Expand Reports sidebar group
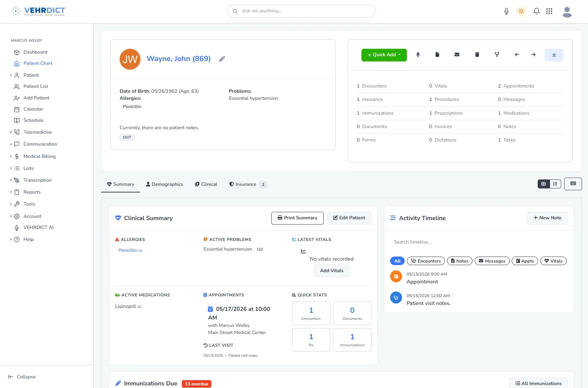The width and height of the screenshot is (588, 388). click(x=32, y=192)
